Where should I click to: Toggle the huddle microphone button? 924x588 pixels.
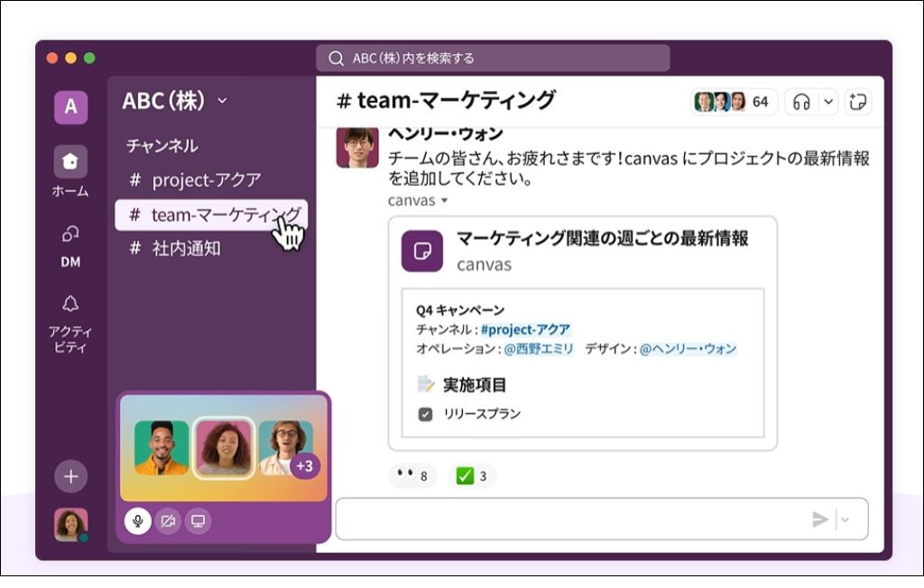click(x=138, y=521)
